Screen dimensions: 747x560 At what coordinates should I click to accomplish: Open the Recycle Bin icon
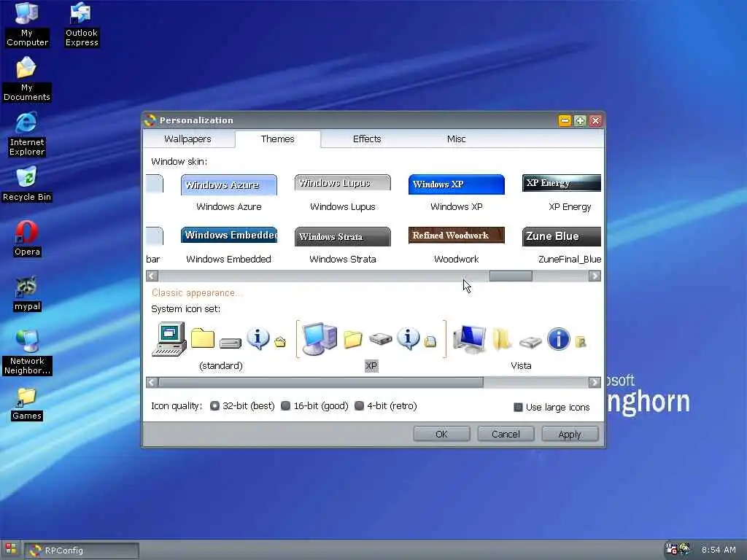(x=27, y=184)
